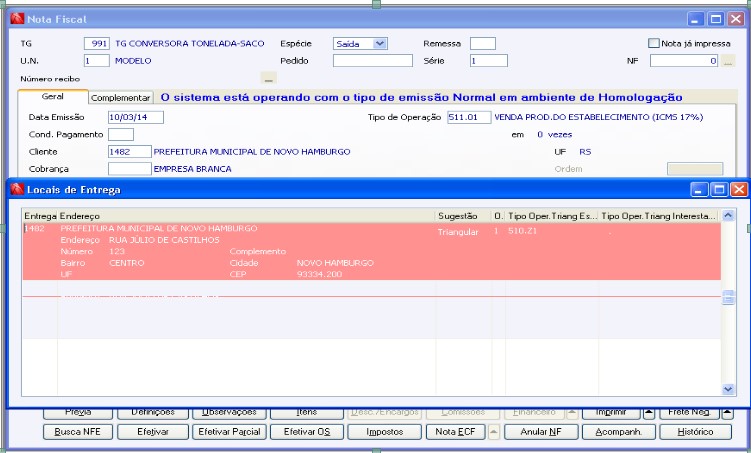Click the Sugestão column header
This screenshot has width=751, height=453.
point(464,216)
